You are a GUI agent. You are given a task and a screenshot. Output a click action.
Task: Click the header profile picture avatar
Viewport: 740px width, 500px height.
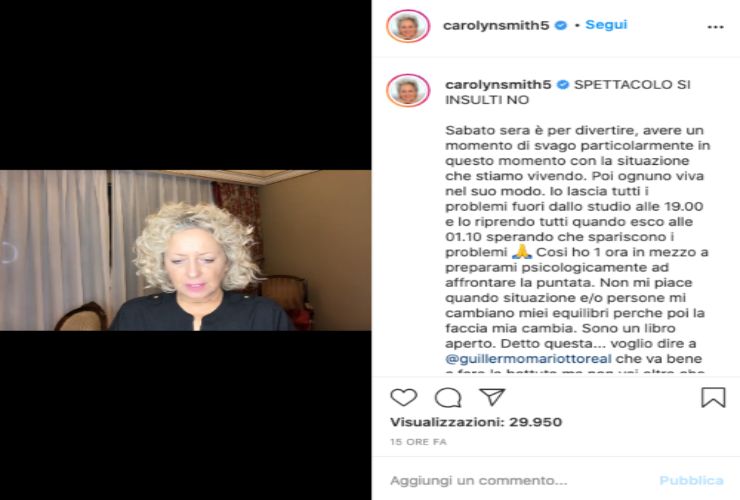pyautogui.click(x=408, y=26)
